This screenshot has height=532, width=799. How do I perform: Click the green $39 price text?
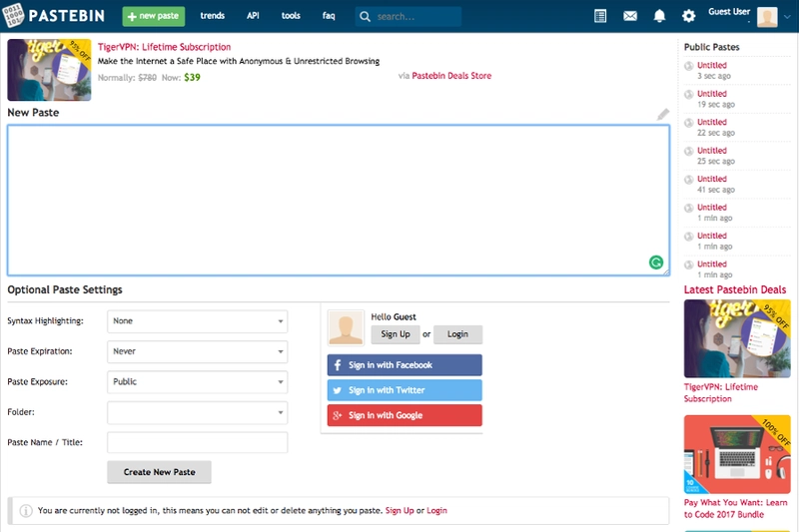pyautogui.click(x=192, y=78)
